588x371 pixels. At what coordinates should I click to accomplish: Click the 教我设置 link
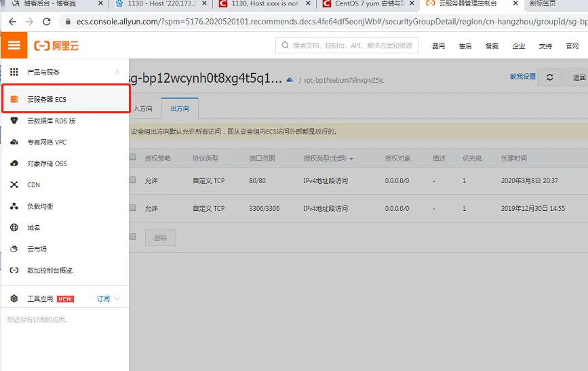[523, 77]
